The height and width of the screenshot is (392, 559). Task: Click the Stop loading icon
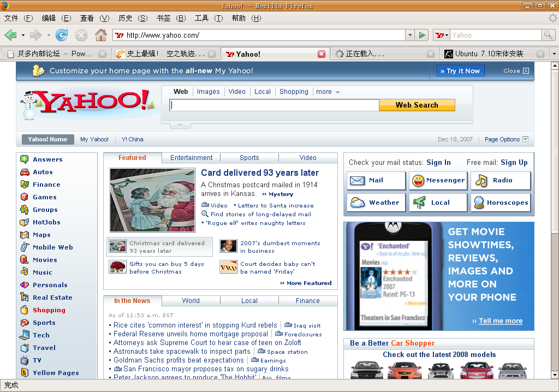[81, 35]
